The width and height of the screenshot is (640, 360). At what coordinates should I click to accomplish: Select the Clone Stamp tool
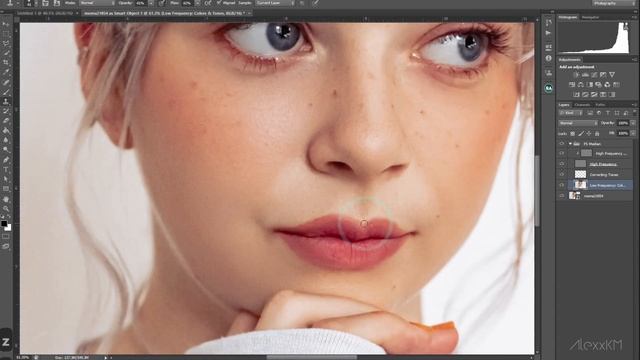coord(6,102)
